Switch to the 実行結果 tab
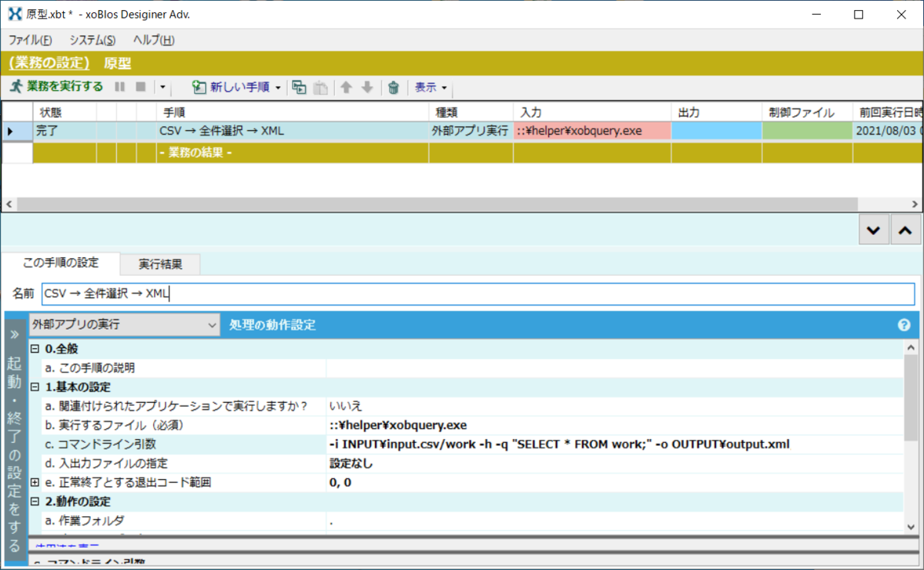Image resolution: width=924 pixels, height=570 pixels. (160, 264)
